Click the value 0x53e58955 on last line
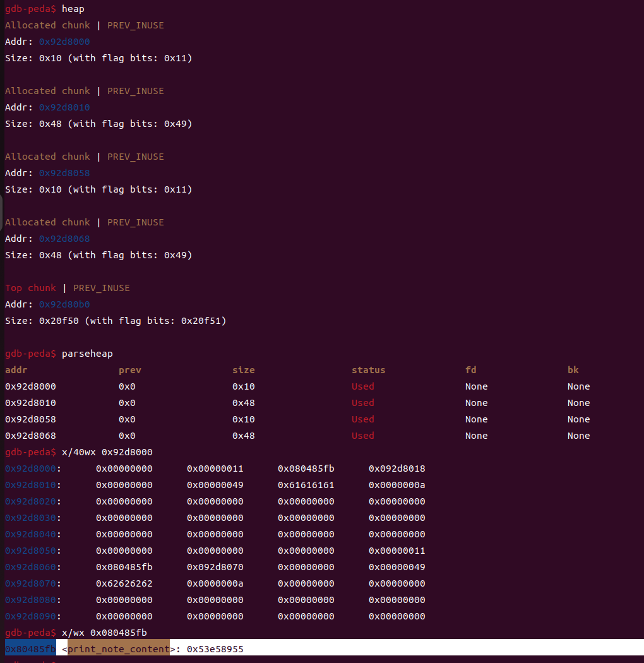Viewport: 644px width, 663px height. coord(215,649)
